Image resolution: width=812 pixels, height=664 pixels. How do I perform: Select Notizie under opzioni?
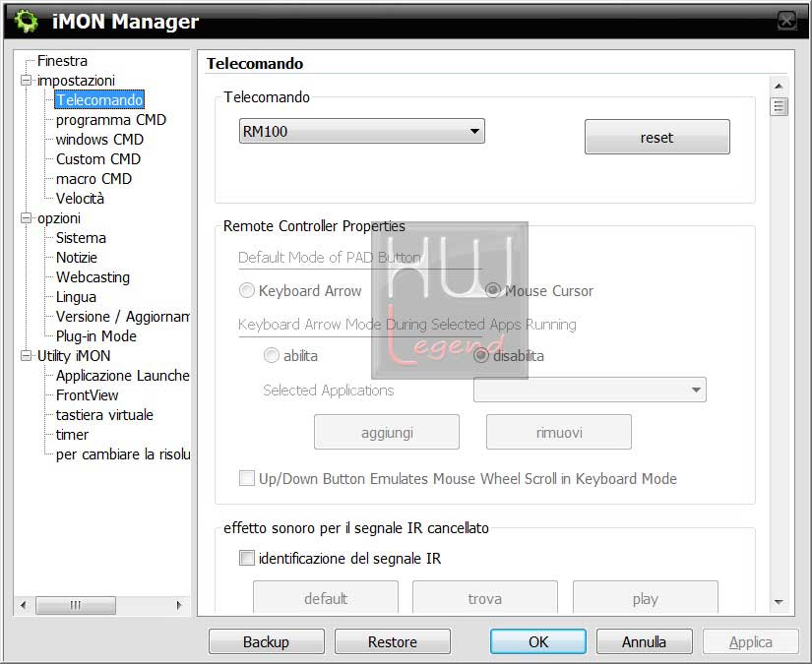(x=77, y=257)
